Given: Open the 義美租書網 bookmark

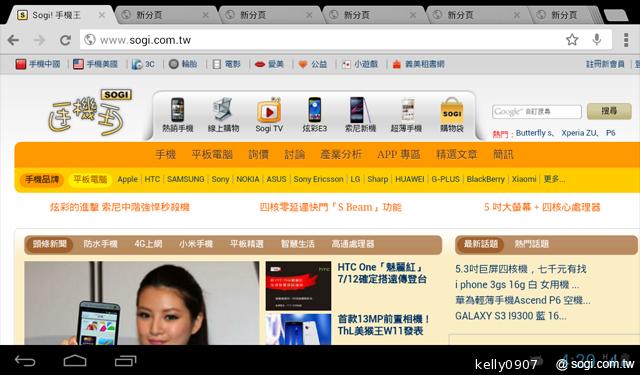Looking at the screenshot, I should 418,64.
